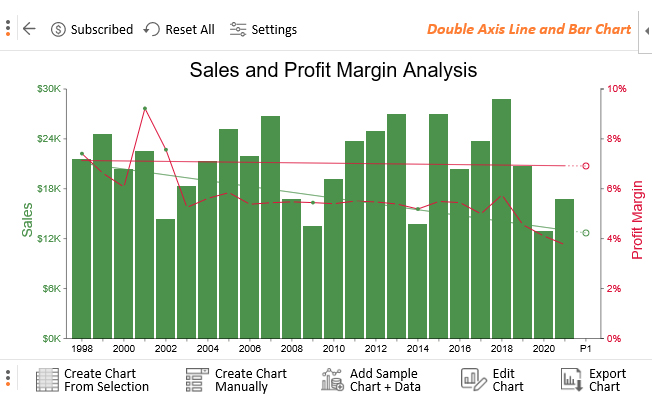This screenshot has height=407, width=652.
Task: Click the Profit Margin axis label
Action: click(x=637, y=220)
